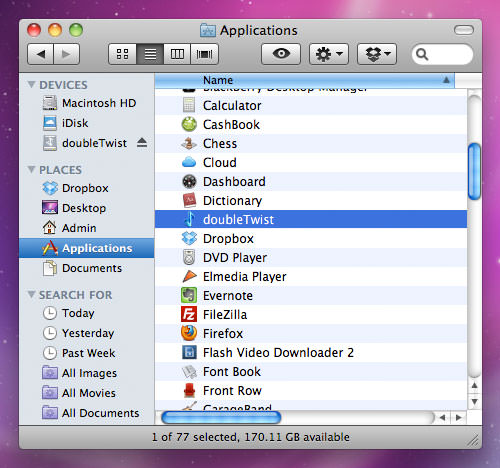500x468 pixels.
Task: Open Quick Look with the eye button
Action: pos(281,54)
